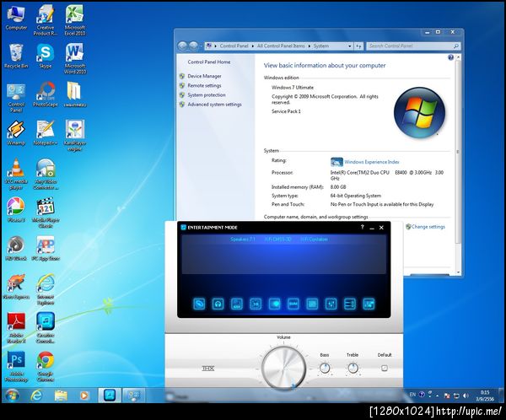Open Device Manager link
Image resolution: width=506 pixels, height=420 pixels.
coord(204,76)
